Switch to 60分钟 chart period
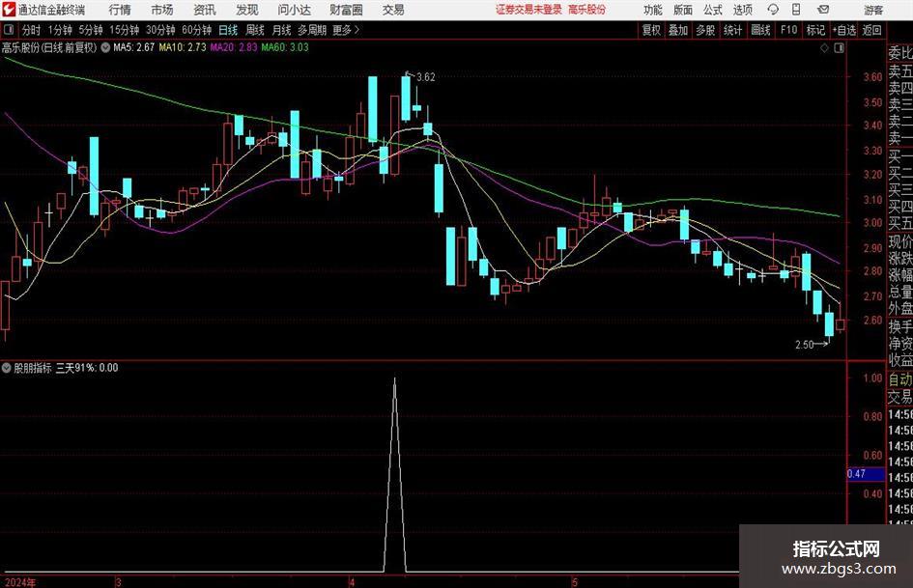Screen dimensions: 913x588 tap(197, 30)
